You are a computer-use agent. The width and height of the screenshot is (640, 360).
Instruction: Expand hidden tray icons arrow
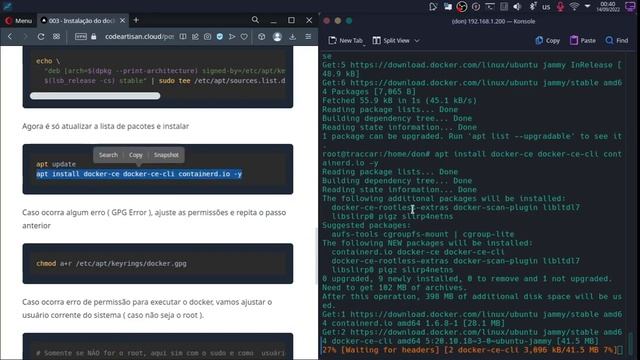587,7
